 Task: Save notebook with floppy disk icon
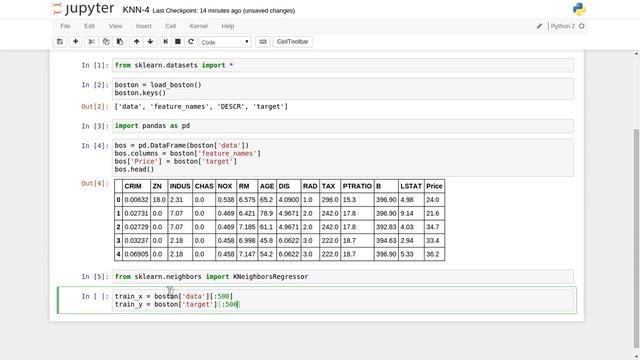60,42
